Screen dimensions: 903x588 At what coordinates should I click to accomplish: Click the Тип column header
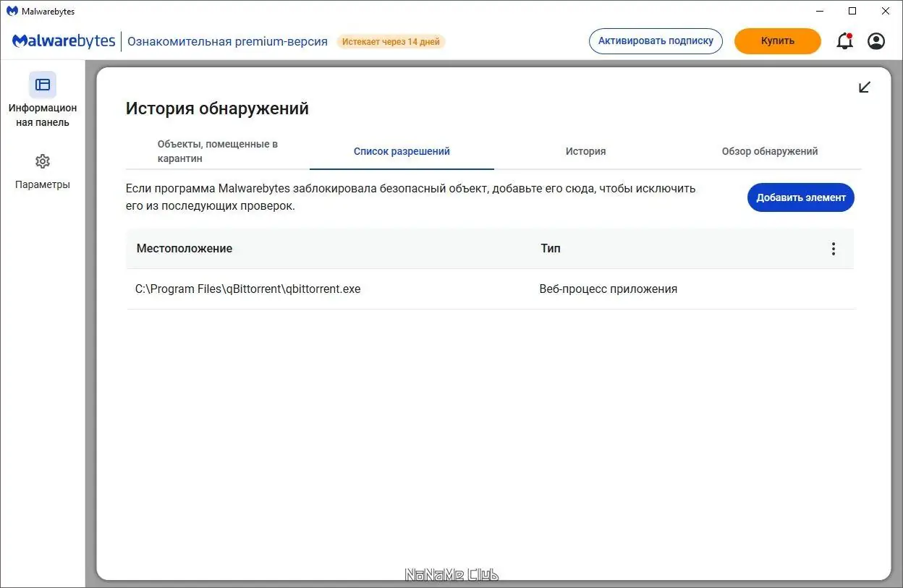pyautogui.click(x=551, y=249)
